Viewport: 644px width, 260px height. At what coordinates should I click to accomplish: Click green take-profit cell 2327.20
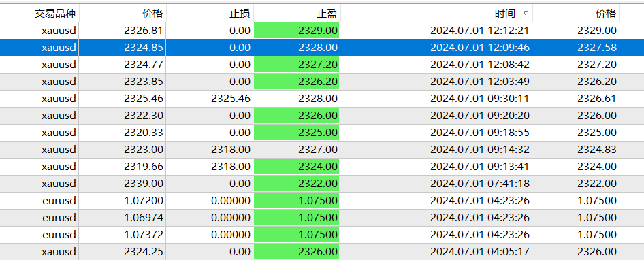pyautogui.click(x=297, y=65)
